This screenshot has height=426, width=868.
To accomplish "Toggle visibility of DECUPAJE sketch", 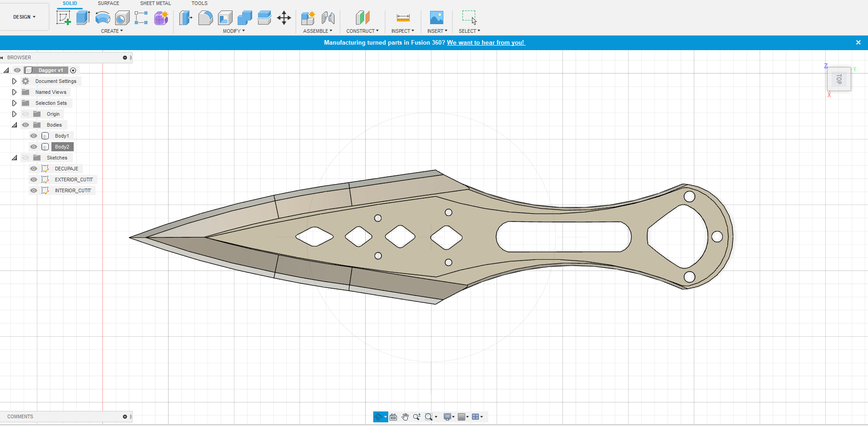I will pos(34,168).
